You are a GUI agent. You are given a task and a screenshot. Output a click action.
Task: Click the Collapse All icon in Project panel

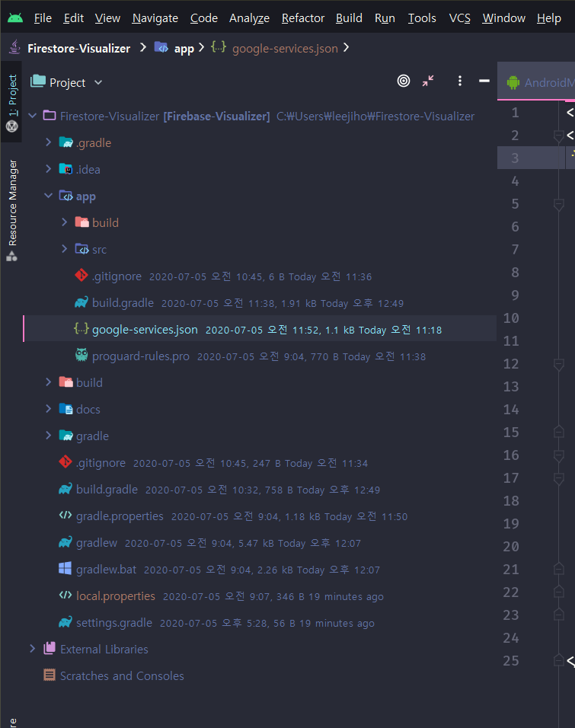429,81
